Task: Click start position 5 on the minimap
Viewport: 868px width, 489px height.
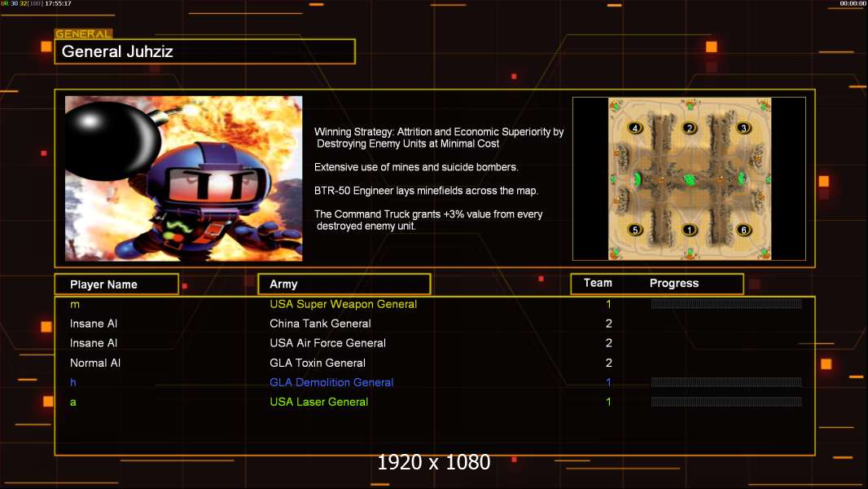Action: pos(635,229)
